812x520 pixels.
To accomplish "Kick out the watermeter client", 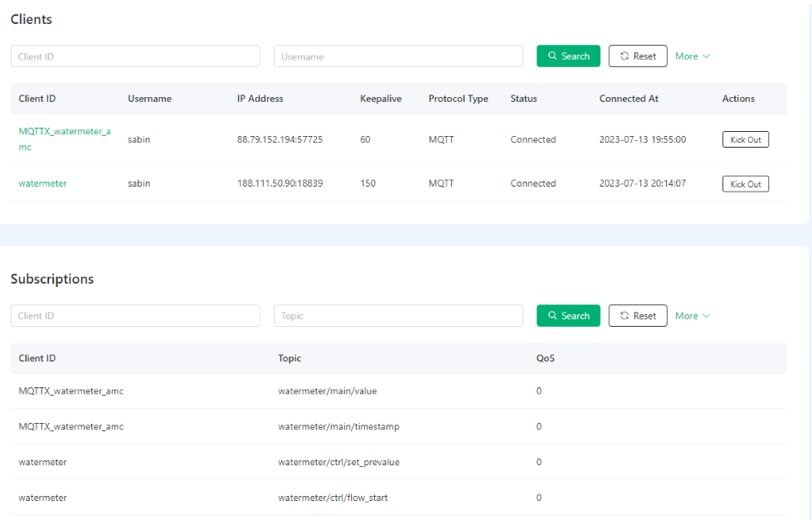I will point(745,183).
